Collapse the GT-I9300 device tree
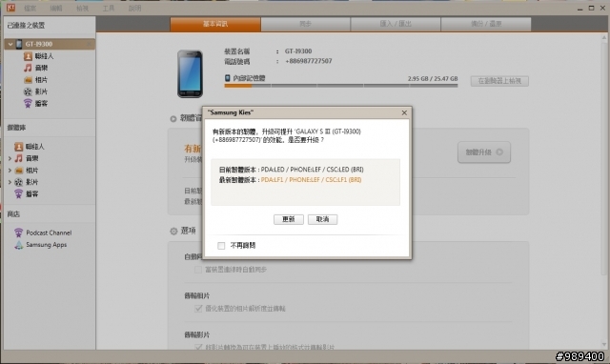This screenshot has width=610, height=364. pyautogui.click(x=10, y=45)
